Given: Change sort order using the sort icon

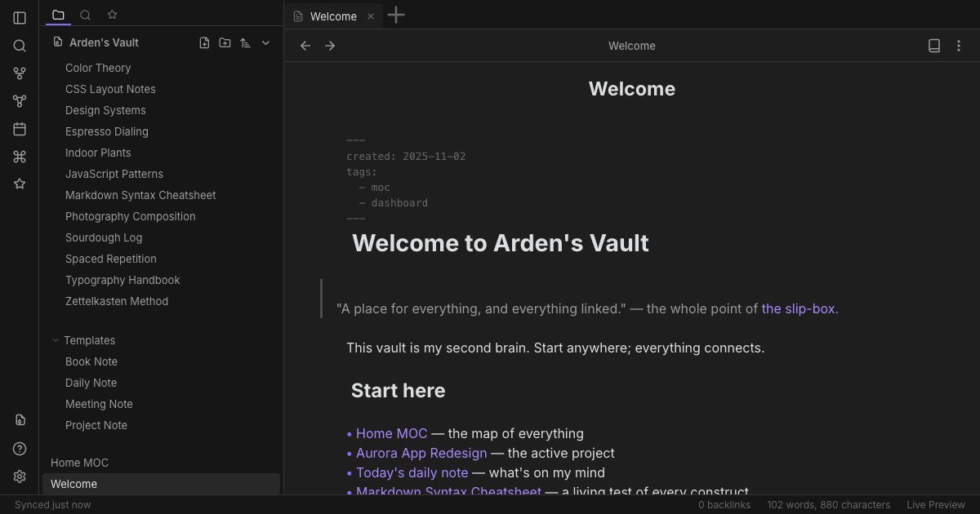Looking at the screenshot, I should [245, 42].
